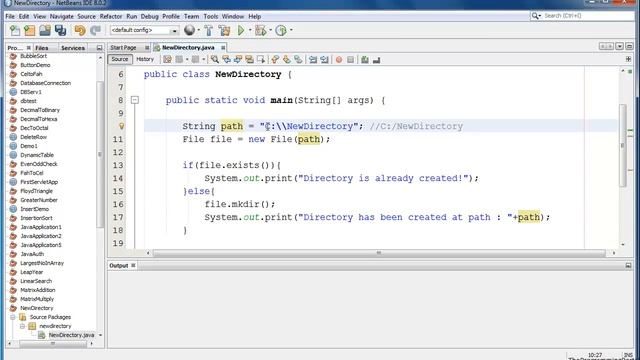Image resolution: width=640 pixels, height=360 pixels.
Task: Click the Profile Project icon
Action: pos(281,30)
